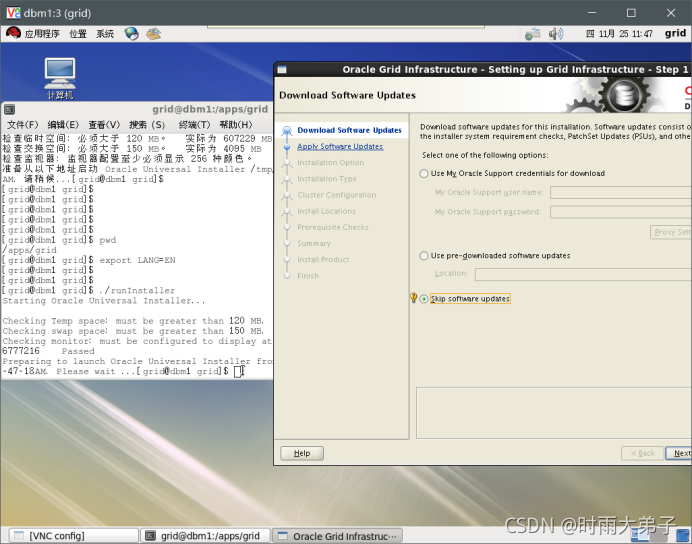
Task: Open the 编辑(E) menu in terminal
Action: point(63,125)
